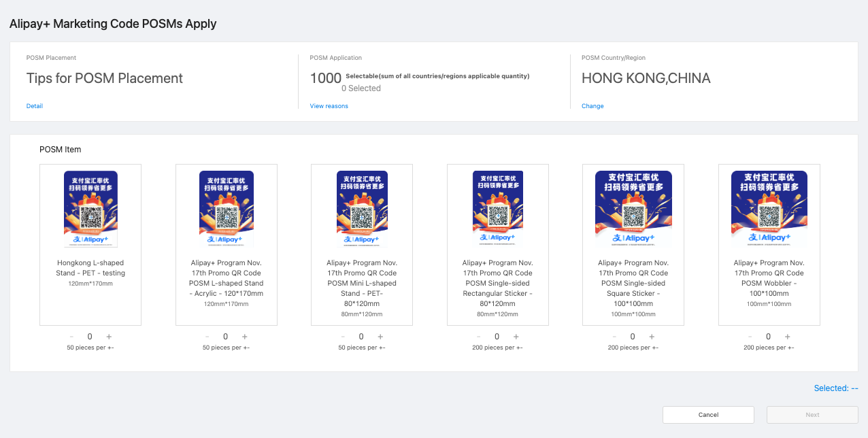
Task: Increase quantity of Mini L-shaped Stand PET
Action: 380,336
